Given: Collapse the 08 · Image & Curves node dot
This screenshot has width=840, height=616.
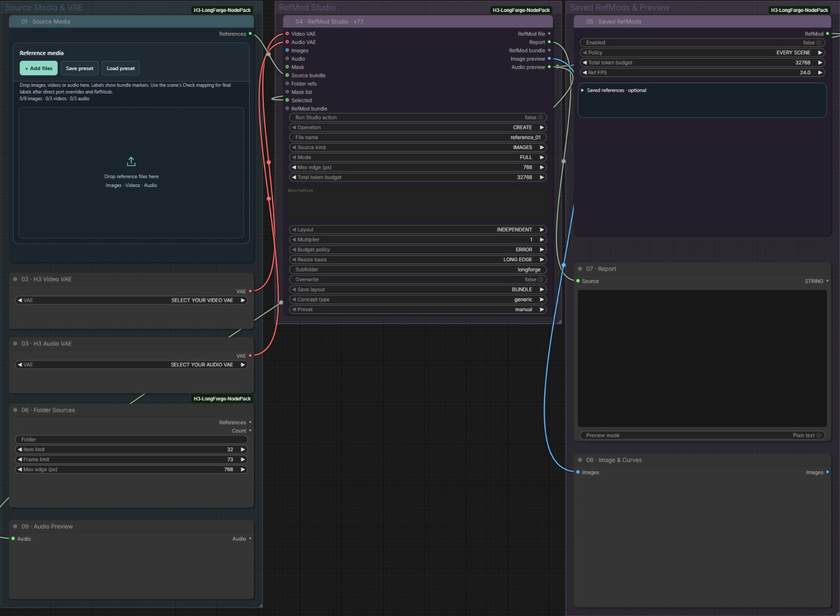Looking at the screenshot, I should (581, 460).
